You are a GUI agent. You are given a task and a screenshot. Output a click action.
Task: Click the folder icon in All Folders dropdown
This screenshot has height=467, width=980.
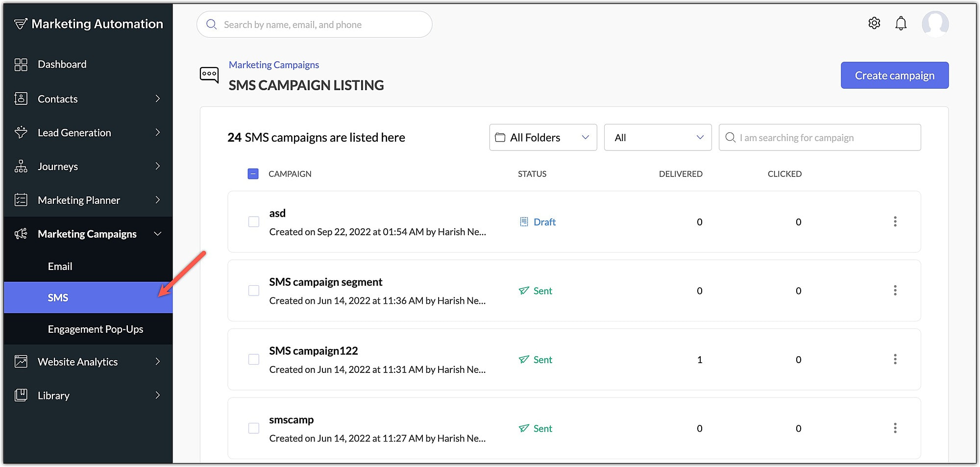[x=500, y=138]
